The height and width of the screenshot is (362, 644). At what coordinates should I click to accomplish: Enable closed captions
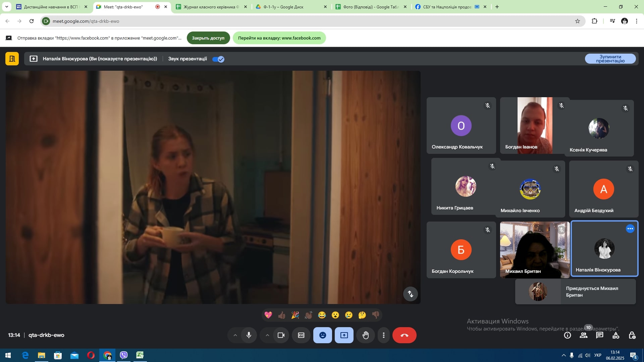(301, 335)
